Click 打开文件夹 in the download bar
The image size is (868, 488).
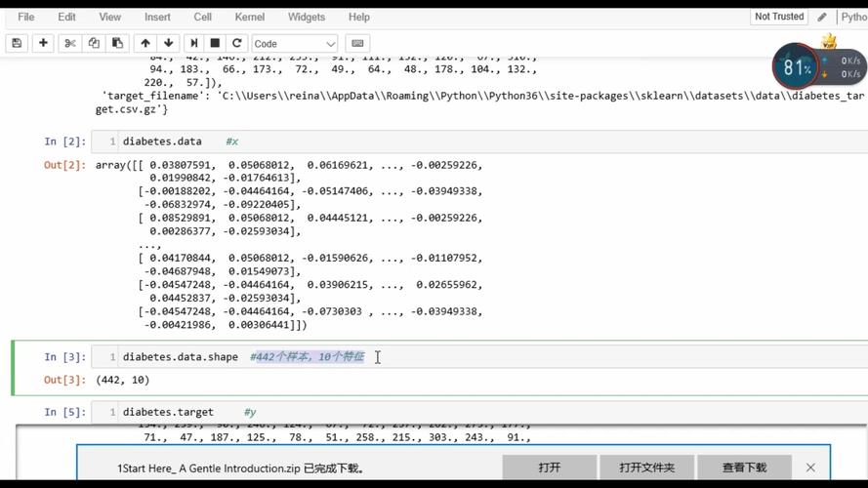tap(646, 468)
